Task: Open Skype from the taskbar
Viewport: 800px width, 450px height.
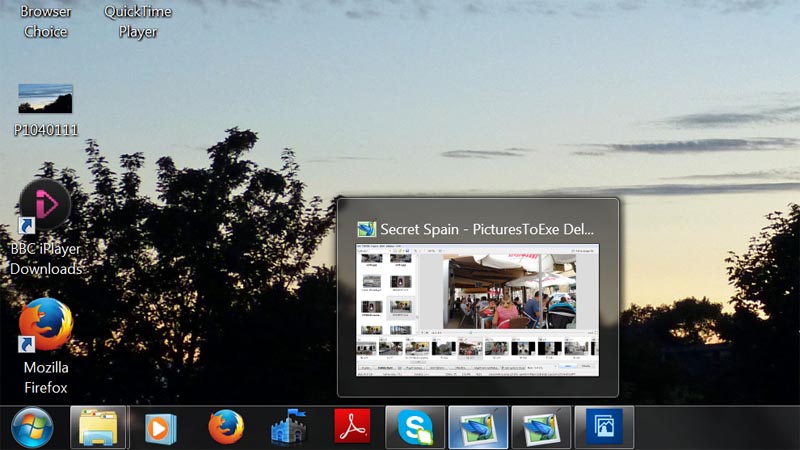Action: 415,428
